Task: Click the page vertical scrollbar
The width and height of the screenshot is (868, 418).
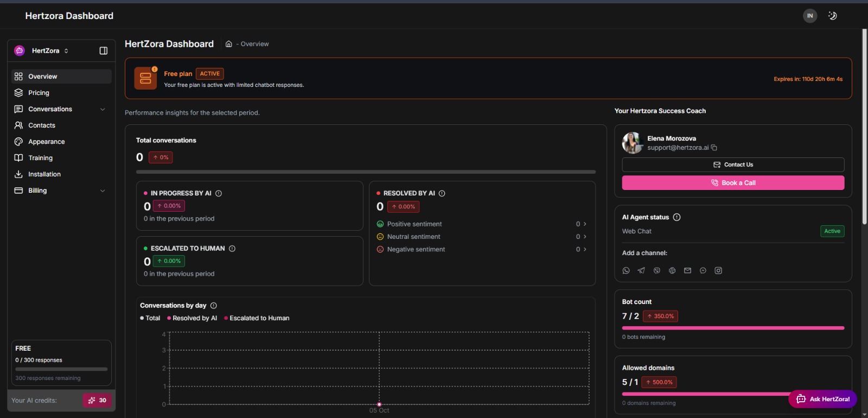Action: click(x=865, y=126)
